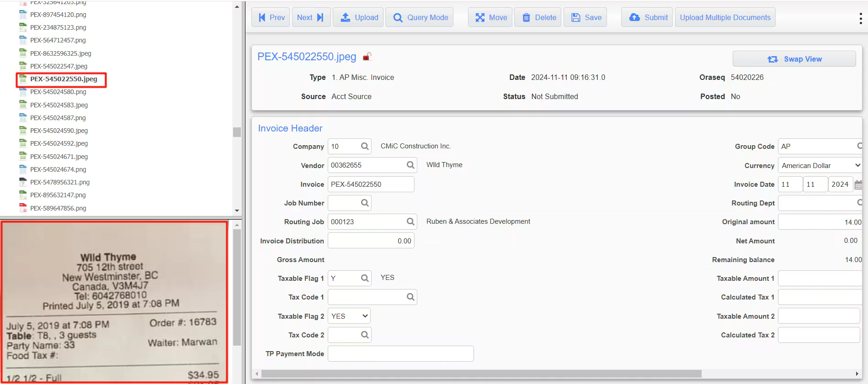Open Upload Multiple Documents

(x=725, y=17)
